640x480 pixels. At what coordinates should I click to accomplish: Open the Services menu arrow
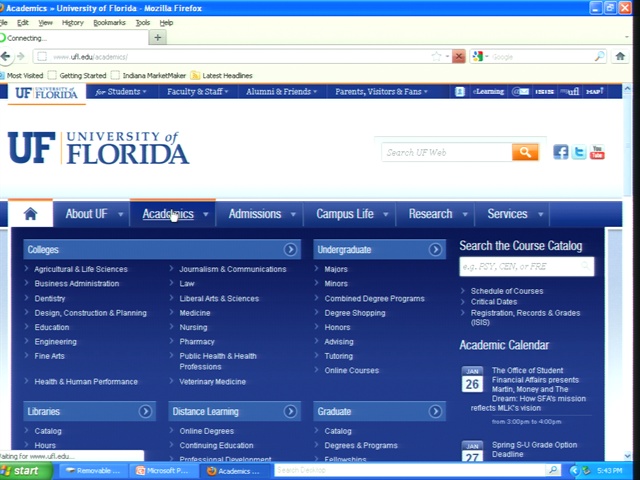[540, 214]
